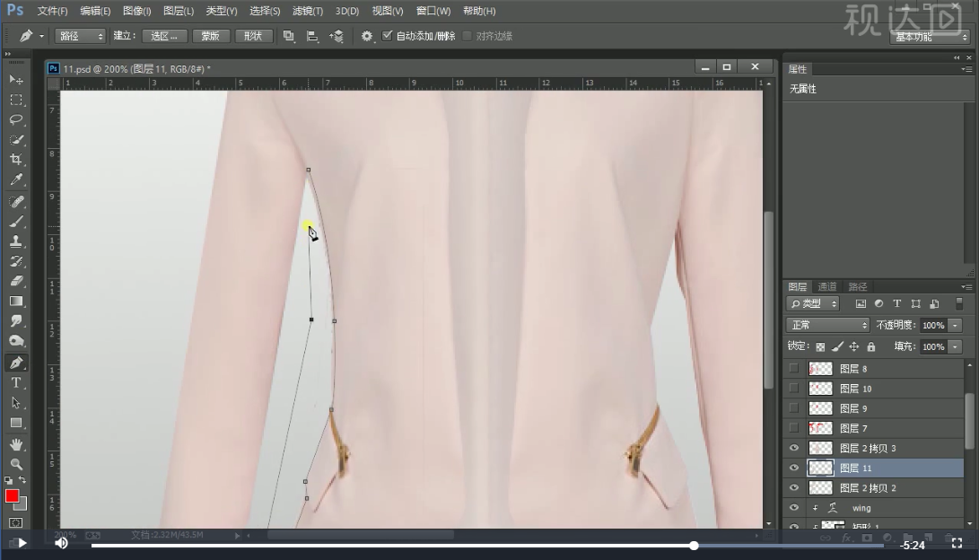The height and width of the screenshot is (560, 979).
Task: Select the Eraser tool
Action: pos(16,282)
